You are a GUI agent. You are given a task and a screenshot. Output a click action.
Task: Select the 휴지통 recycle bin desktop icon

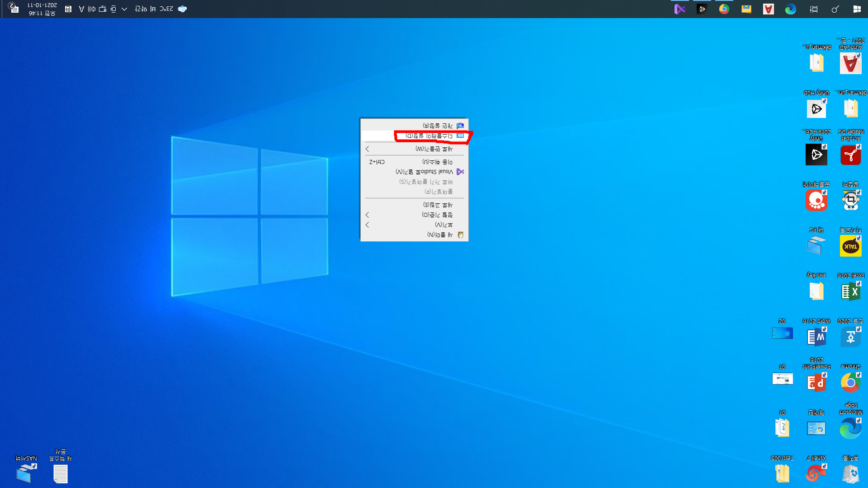point(850,470)
